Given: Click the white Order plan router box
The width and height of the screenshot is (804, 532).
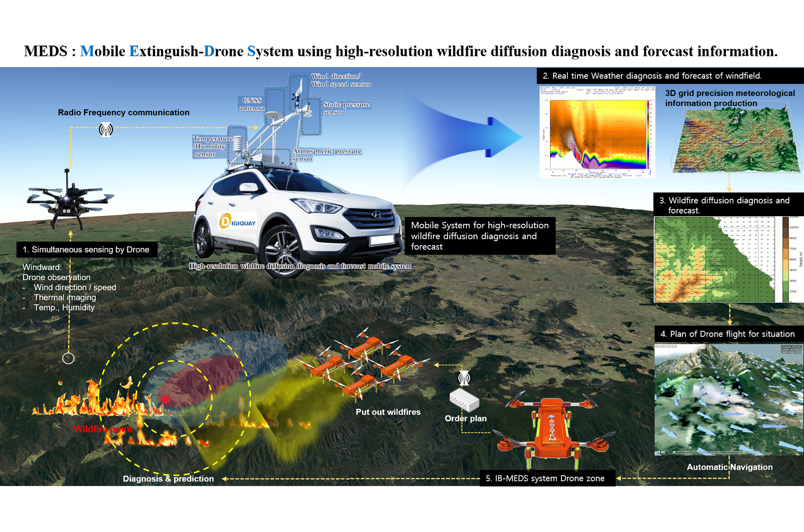Looking at the screenshot, I should (464, 400).
